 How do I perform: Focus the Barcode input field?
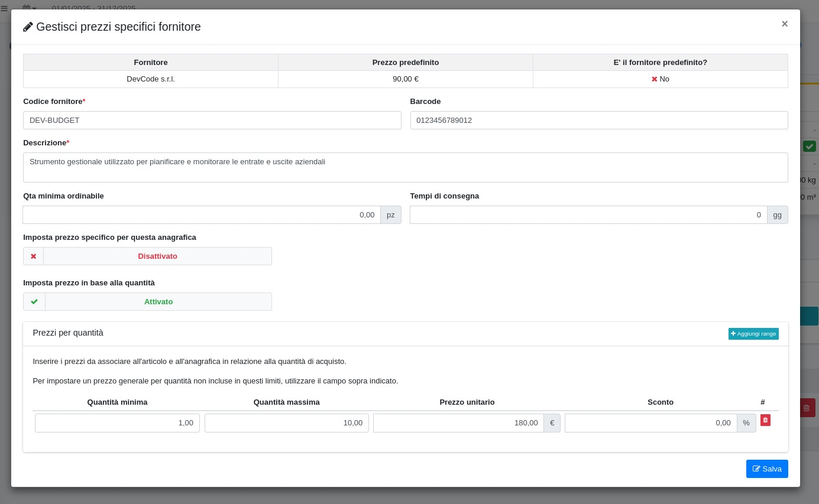tap(598, 121)
